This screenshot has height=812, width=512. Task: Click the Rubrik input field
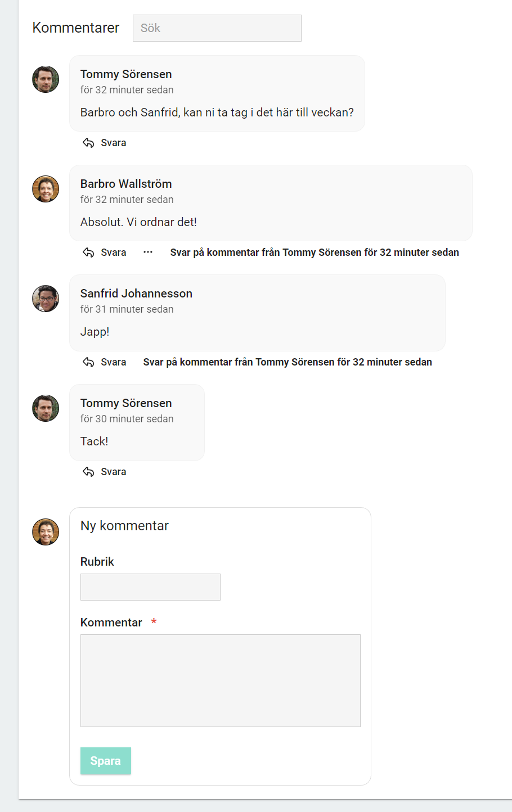pyautogui.click(x=150, y=587)
